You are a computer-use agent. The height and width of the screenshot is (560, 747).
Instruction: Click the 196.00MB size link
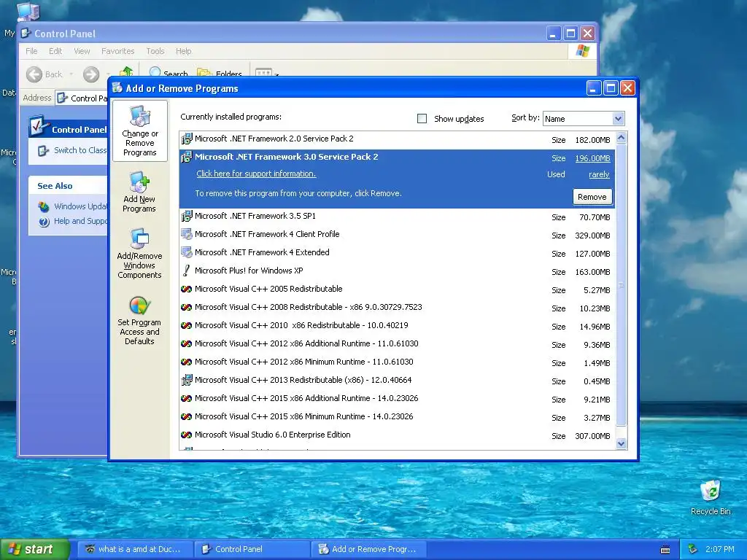coord(592,158)
